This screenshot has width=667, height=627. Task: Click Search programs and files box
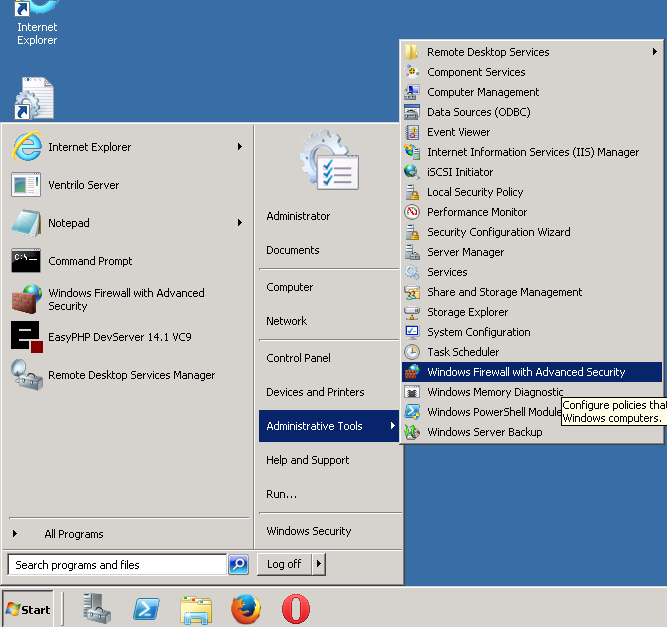click(117, 564)
